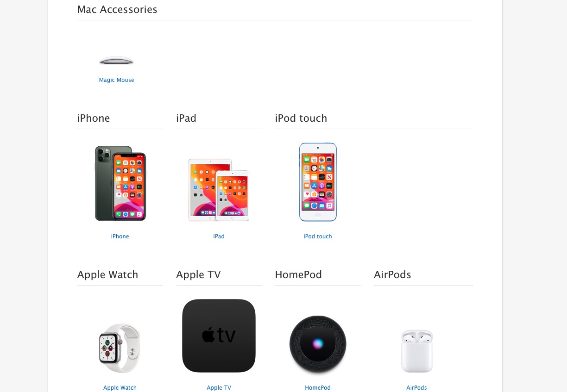Screen dimensions: 567x392
Task: Select the blue iPod touch image
Action: [318, 182]
